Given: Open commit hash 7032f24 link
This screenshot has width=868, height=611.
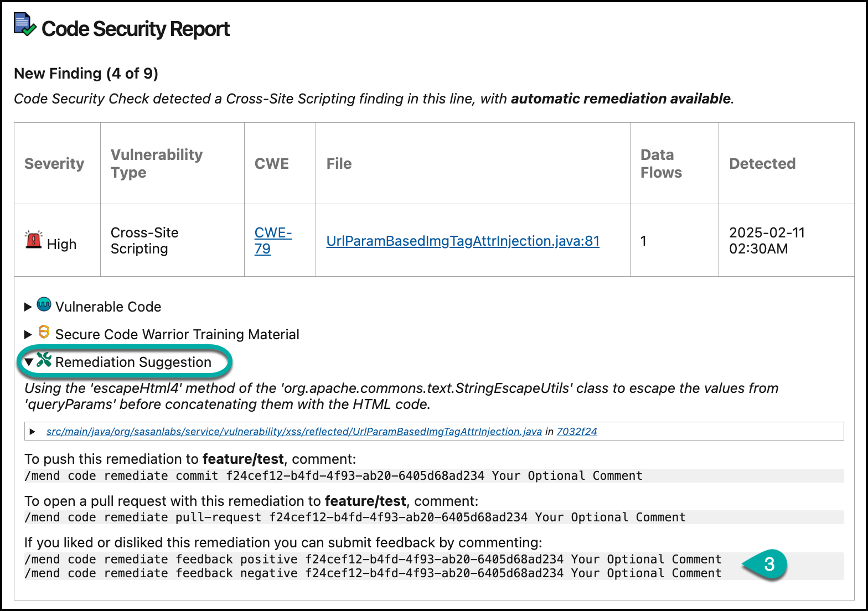Looking at the screenshot, I should 577,432.
